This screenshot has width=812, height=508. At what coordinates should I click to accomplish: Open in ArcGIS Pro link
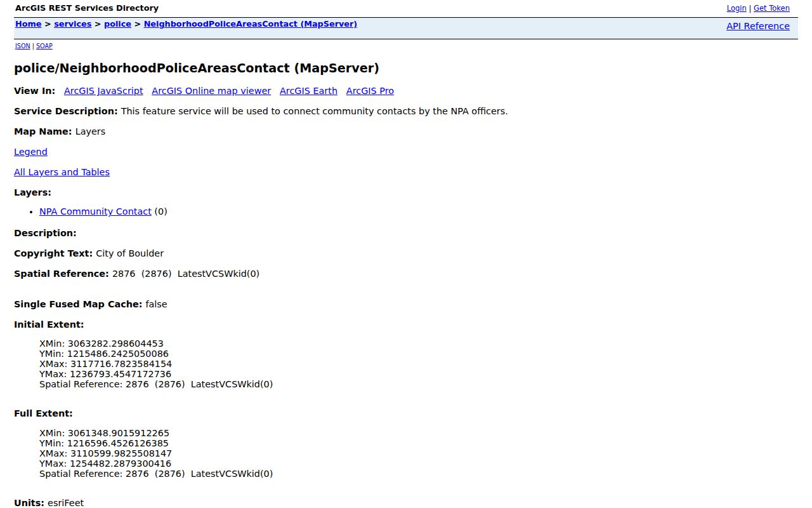coord(370,91)
